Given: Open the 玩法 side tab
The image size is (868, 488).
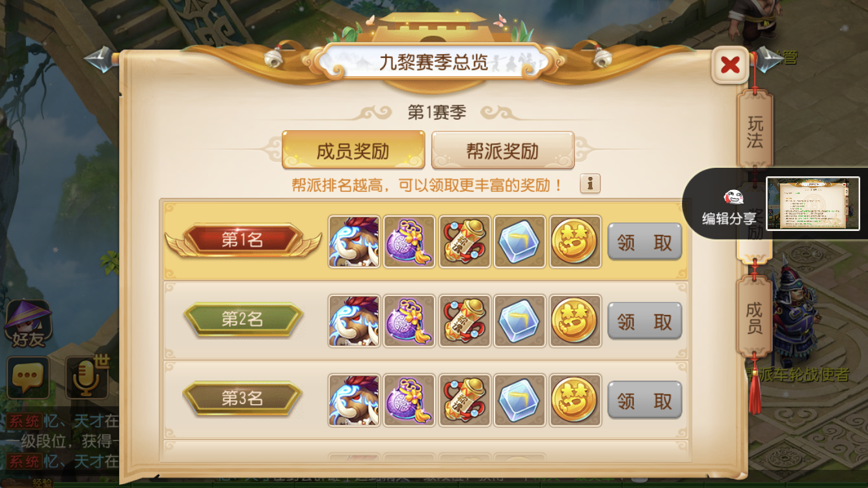Looking at the screenshot, I should [755, 131].
